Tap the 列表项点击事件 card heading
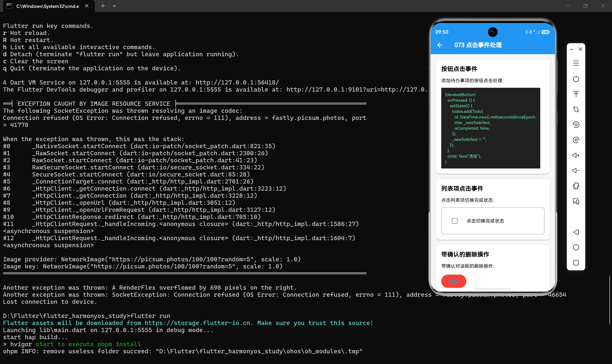 pos(462,189)
